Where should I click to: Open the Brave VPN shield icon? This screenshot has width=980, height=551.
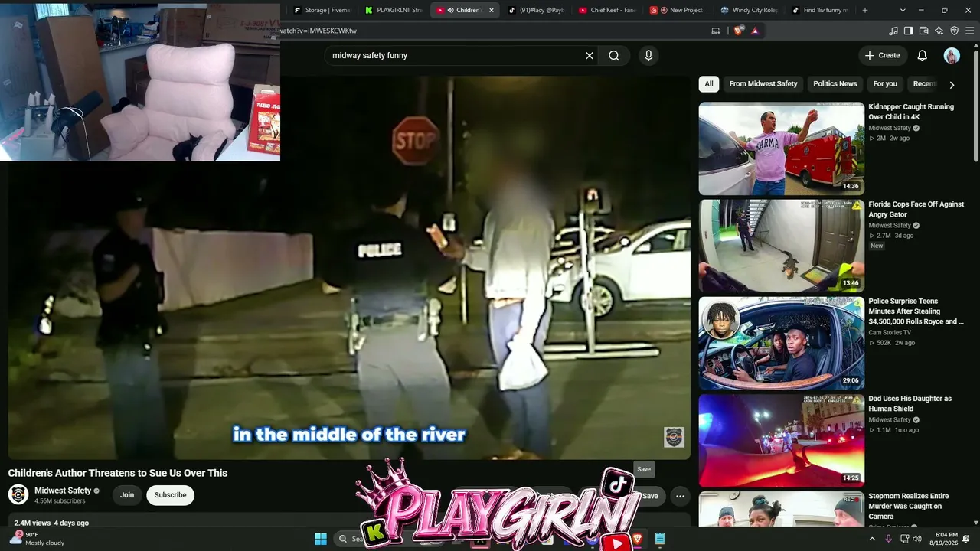[954, 31]
